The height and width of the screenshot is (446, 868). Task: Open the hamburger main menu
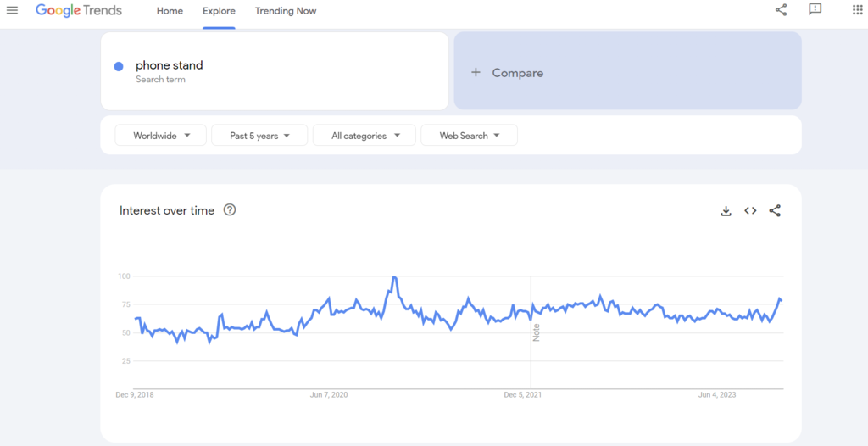(12, 10)
